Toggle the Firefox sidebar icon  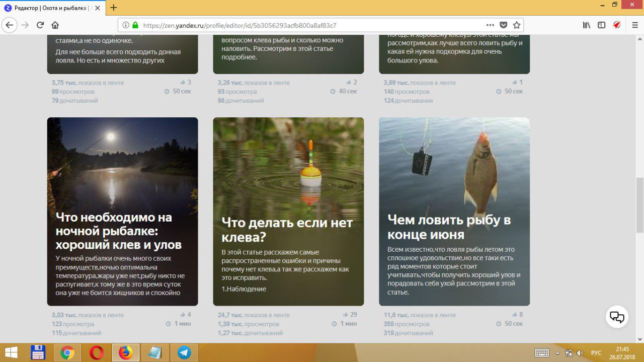point(601,25)
